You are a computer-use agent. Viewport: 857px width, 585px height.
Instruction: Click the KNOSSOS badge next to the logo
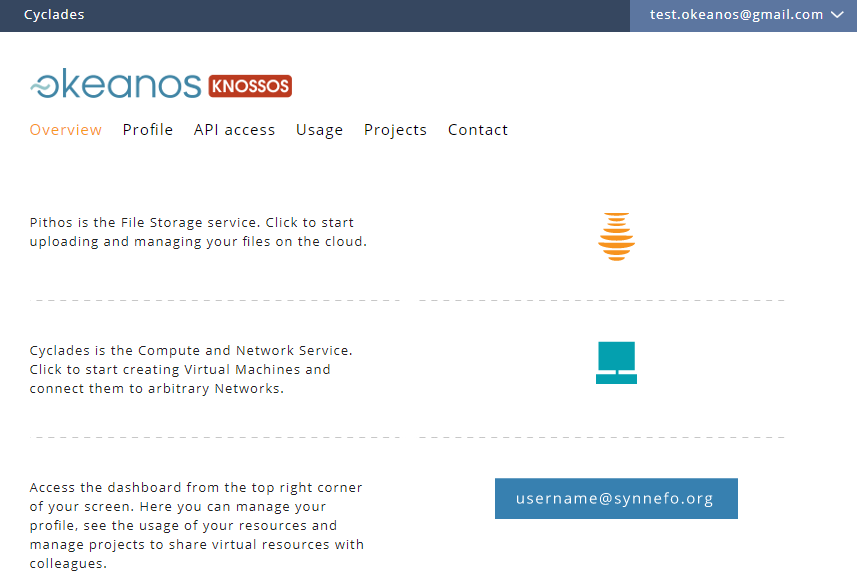click(x=250, y=86)
